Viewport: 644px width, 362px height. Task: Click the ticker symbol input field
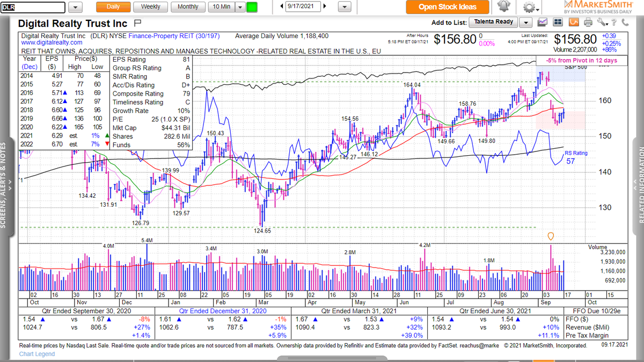click(33, 7)
